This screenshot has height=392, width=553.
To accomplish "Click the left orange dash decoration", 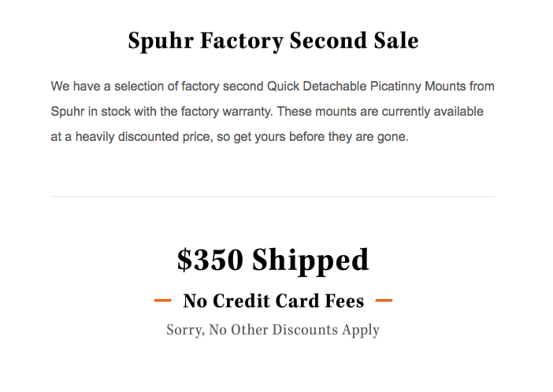I will click(x=162, y=301).
